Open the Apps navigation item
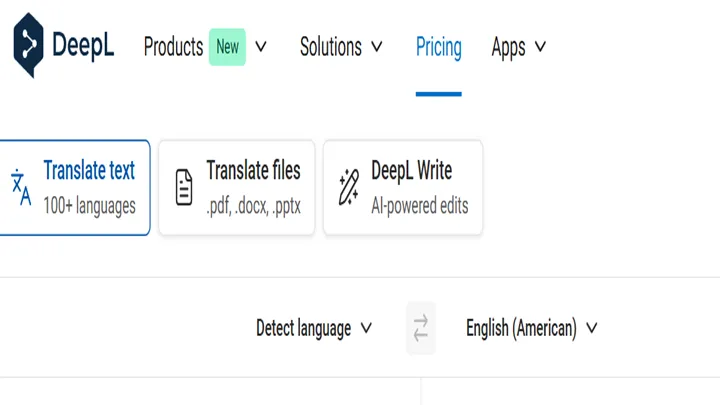Screen dimensions: 720x405 point(509,47)
